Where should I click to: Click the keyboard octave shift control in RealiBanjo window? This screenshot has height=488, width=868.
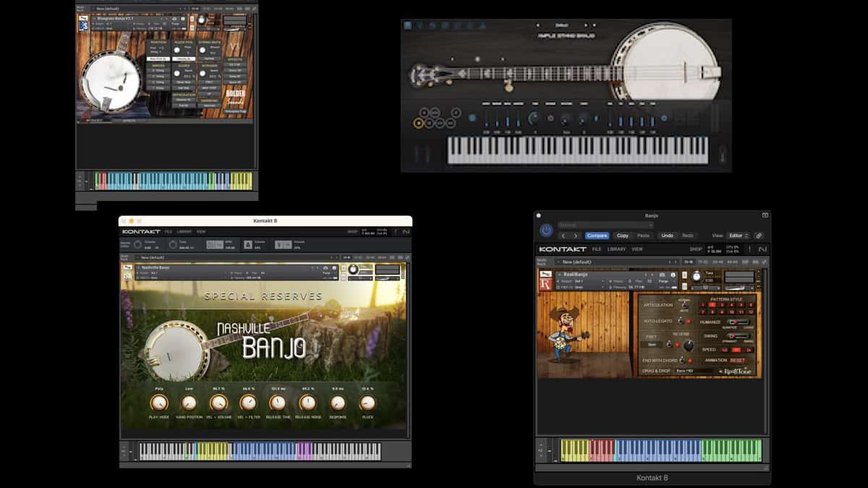(542, 450)
